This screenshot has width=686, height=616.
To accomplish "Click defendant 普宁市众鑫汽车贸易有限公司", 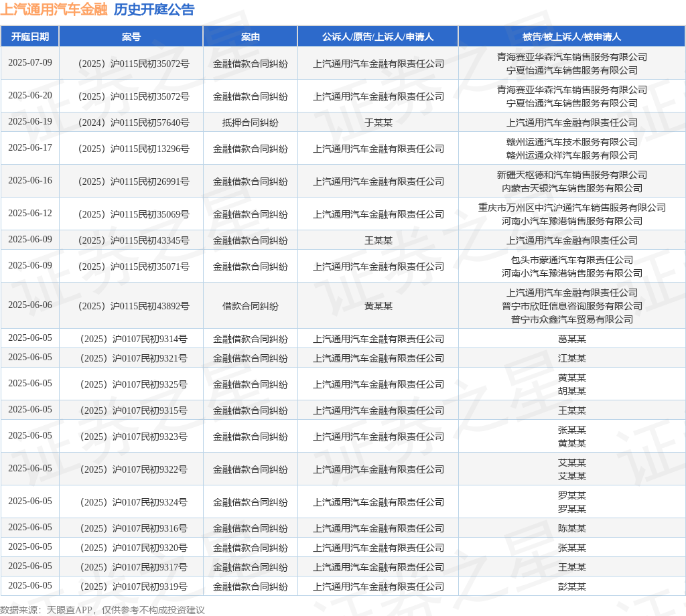I will click(x=572, y=320).
